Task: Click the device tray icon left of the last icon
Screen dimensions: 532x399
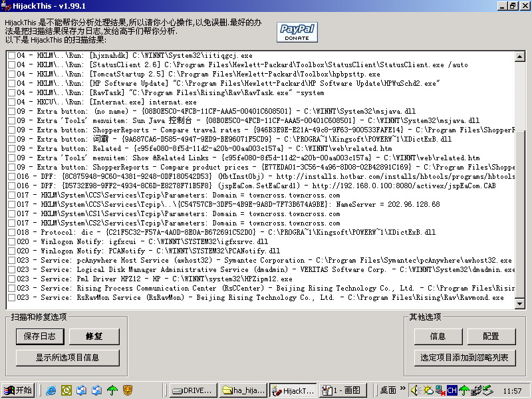Action: coord(475,390)
